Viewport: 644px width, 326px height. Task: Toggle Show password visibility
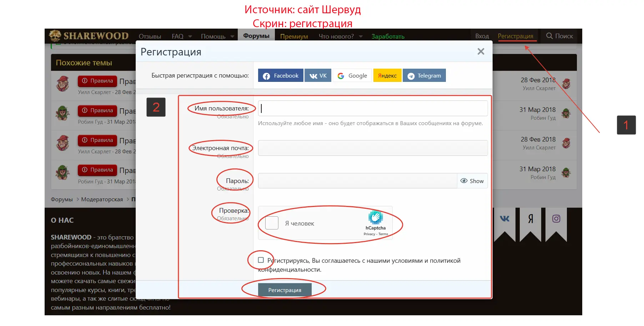pyautogui.click(x=472, y=181)
